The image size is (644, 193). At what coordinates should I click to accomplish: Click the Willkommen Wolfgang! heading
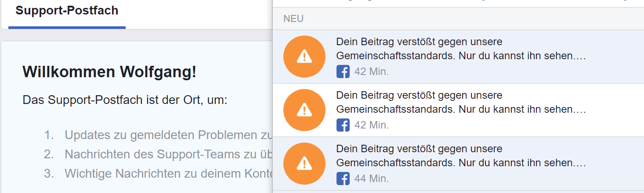tap(109, 72)
